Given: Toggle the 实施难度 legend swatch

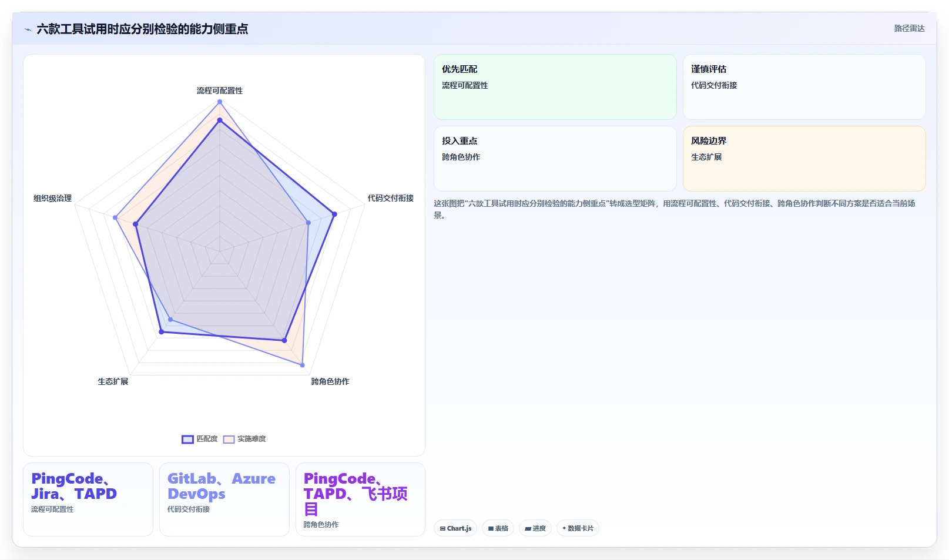Looking at the screenshot, I should [x=229, y=440].
